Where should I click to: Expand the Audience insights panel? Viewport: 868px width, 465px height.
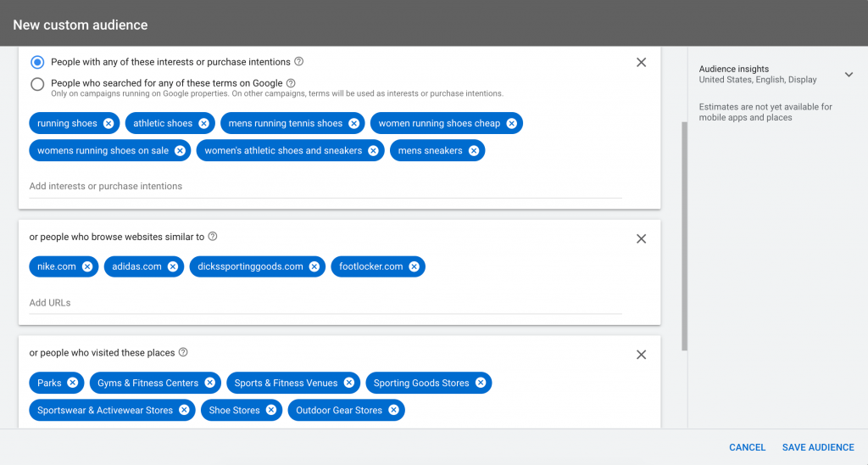point(849,75)
